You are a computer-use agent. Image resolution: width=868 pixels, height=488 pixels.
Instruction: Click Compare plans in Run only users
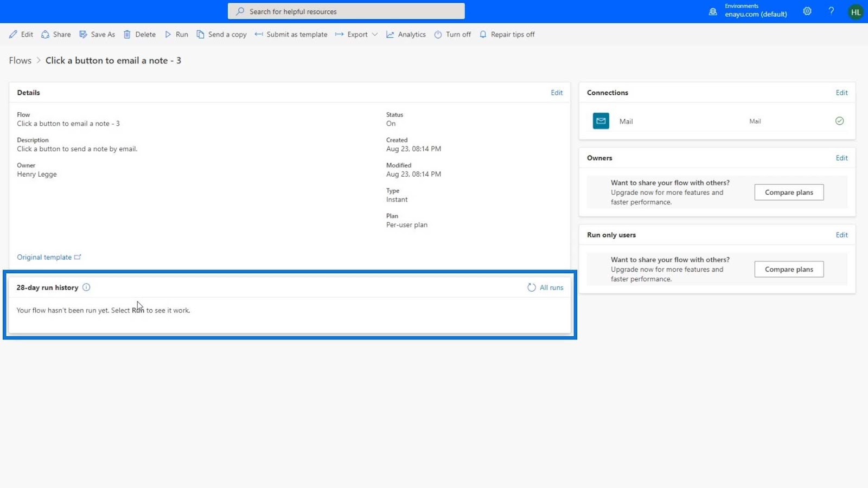tap(789, 269)
